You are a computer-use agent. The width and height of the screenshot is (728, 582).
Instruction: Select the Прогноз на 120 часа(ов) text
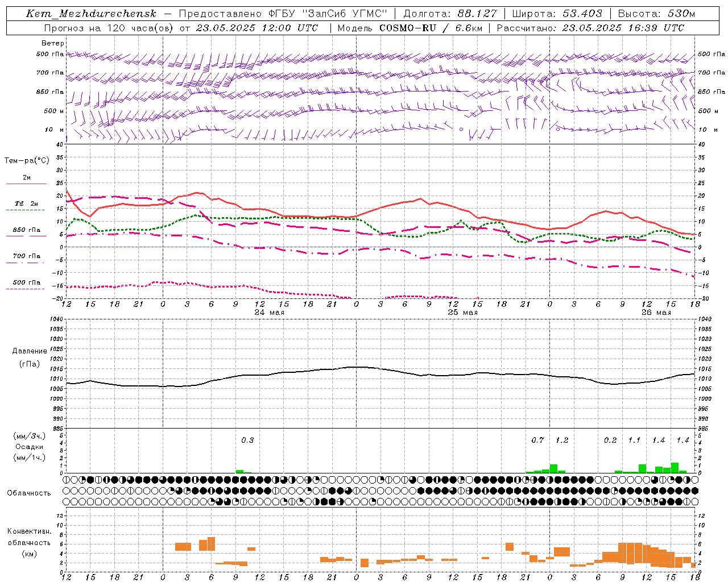click(109, 28)
